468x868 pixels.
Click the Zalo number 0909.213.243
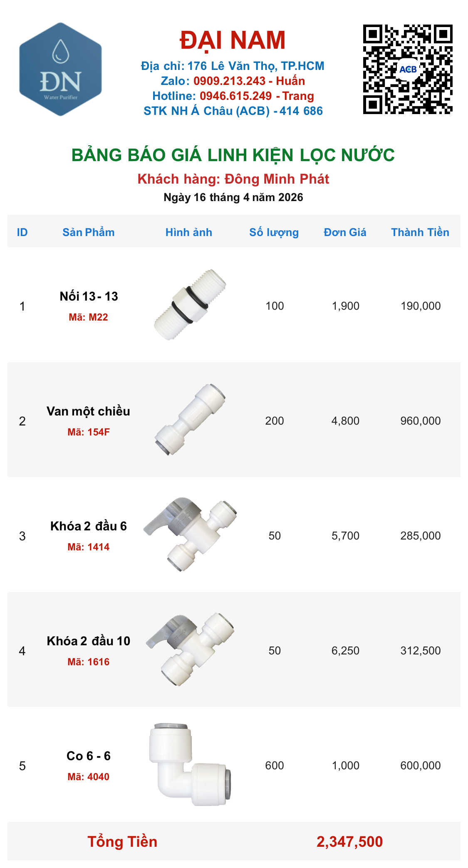[230, 81]
